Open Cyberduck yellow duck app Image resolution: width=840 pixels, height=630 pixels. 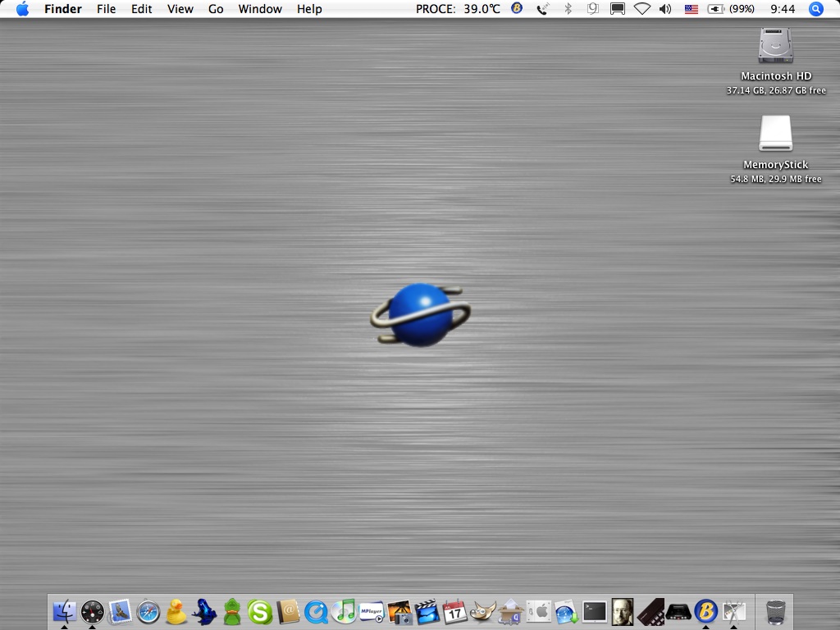[x=176, y=611]
